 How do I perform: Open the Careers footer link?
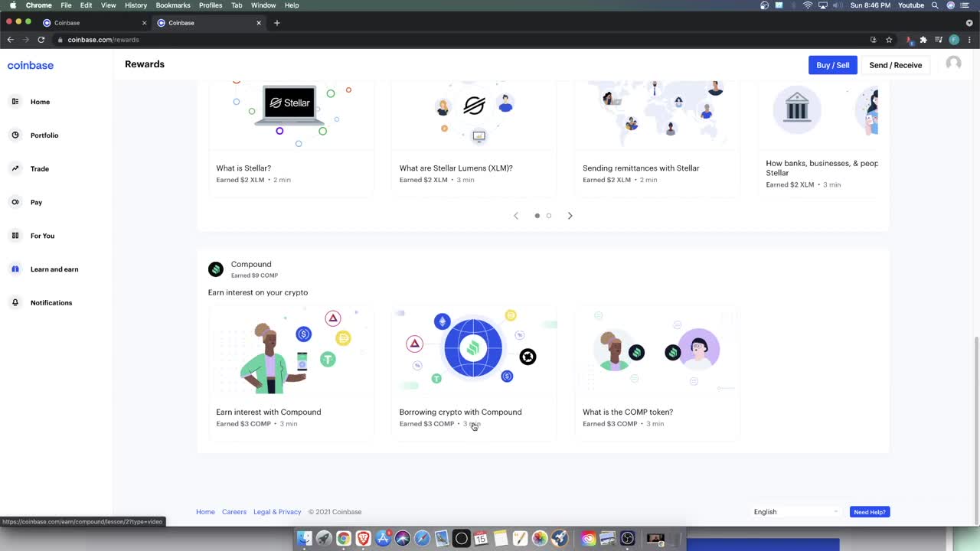click(234, 512)
